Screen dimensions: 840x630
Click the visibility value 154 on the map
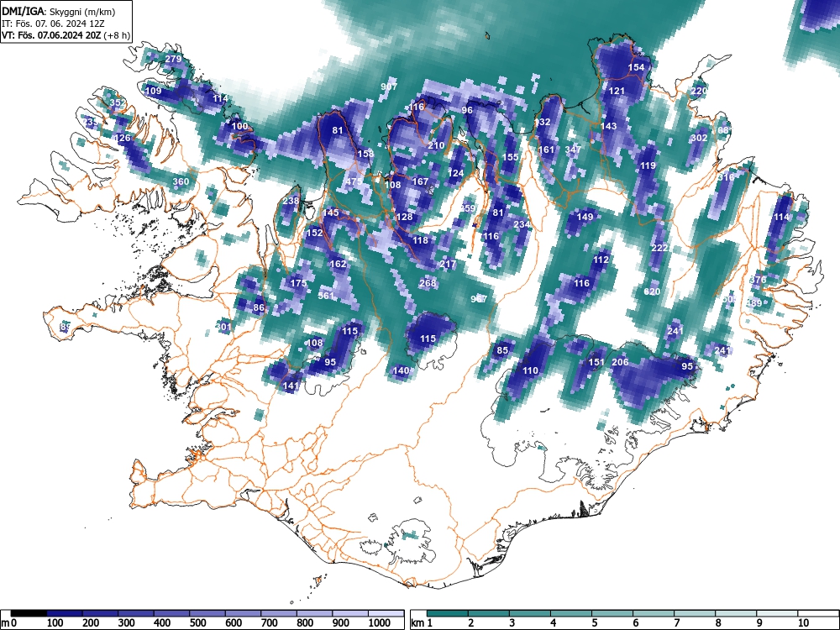(x=636, y=67)
